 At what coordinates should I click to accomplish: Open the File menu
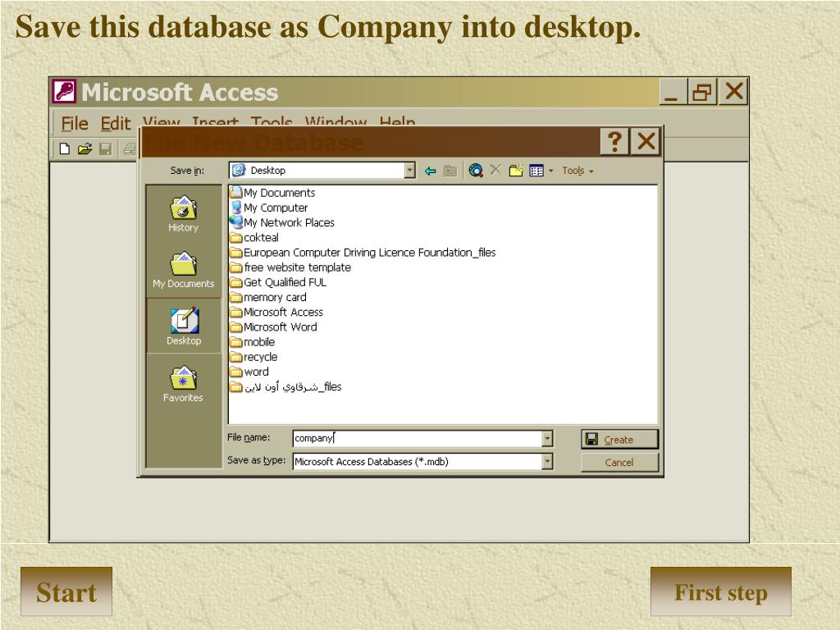[74, 124]
